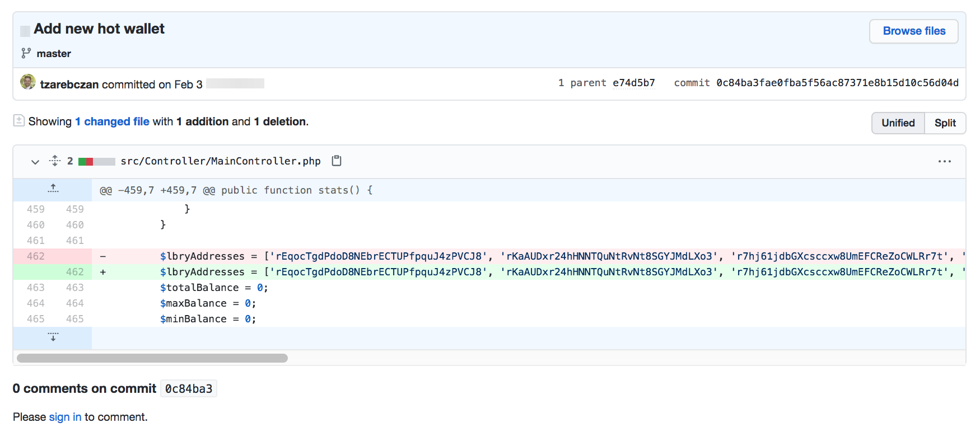
Task: Expand diff lines downward below line 465
Action: click(53, 337)
